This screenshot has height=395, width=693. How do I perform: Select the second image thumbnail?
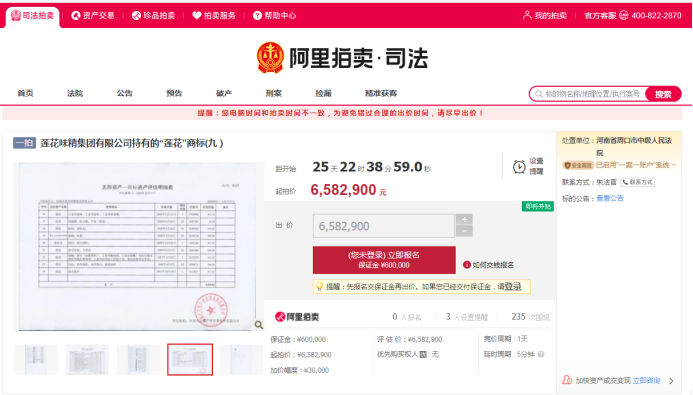(x=87, y=360)
